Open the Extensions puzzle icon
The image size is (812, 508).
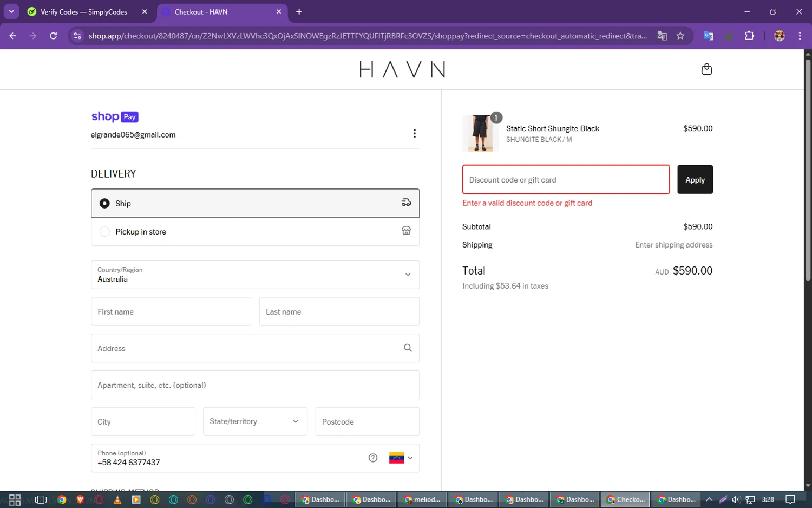pyautogui.click(x=749, y=36)
